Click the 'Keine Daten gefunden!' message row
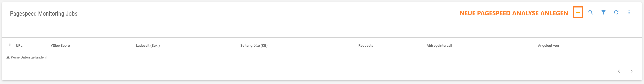644x84 pixels. [322, 57]
